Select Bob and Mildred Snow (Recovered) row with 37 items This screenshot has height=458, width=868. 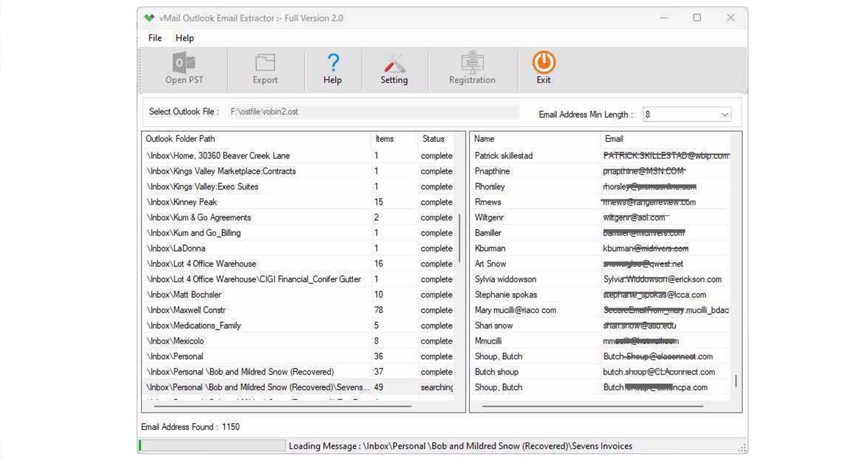(x=297, y=372)
